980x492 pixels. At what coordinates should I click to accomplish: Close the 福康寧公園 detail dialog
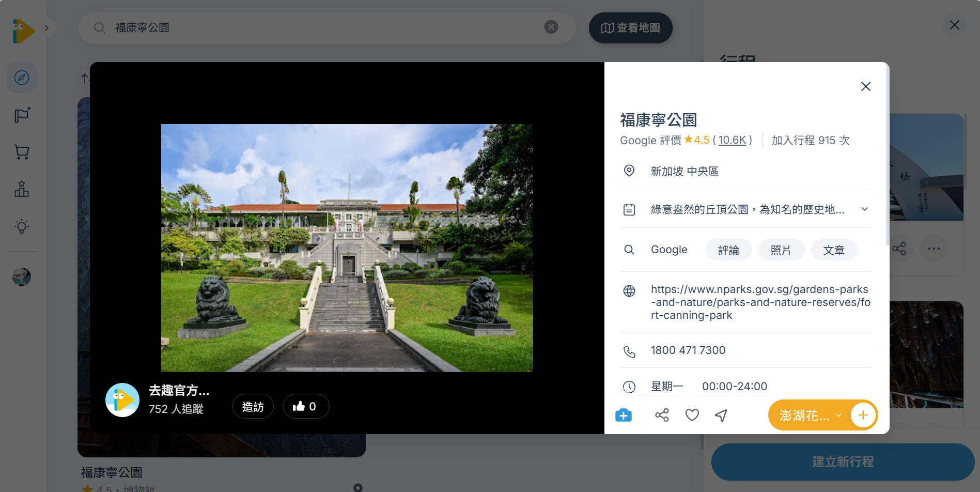click(x=866, y=86)
